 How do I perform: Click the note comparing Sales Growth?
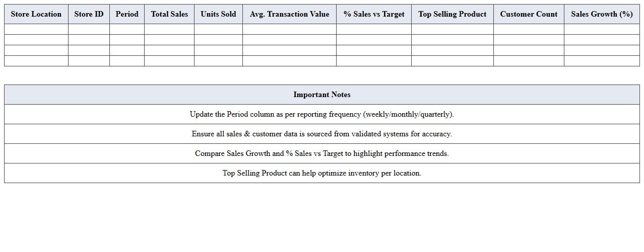pos(322,153)
